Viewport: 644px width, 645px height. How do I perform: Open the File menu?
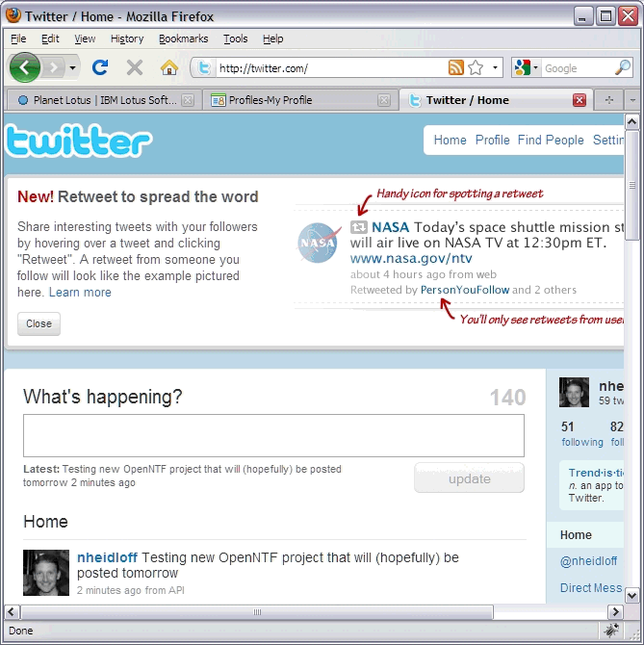click(x=18, y=39)
